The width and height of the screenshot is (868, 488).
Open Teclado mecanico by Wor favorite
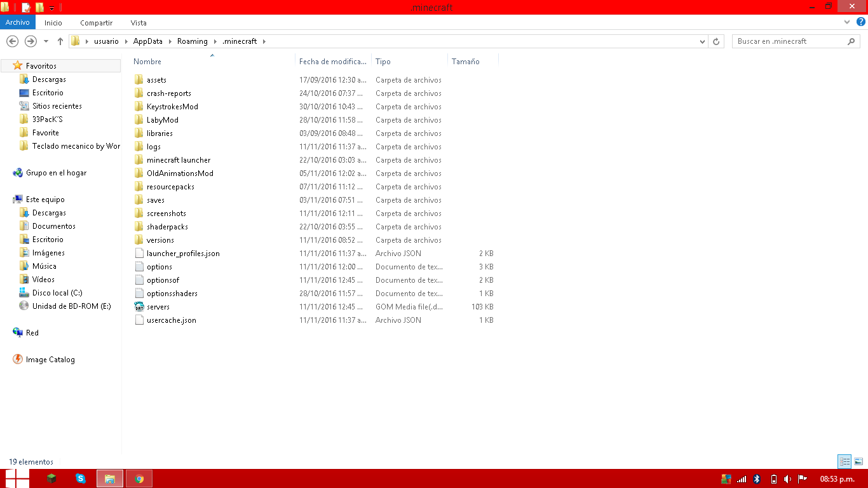coord(76,146)
